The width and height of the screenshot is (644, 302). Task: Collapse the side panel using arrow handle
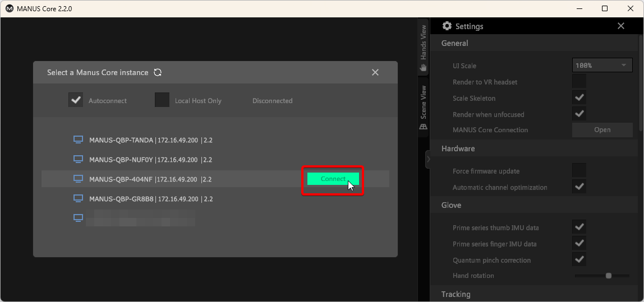[x=427, y=159]
